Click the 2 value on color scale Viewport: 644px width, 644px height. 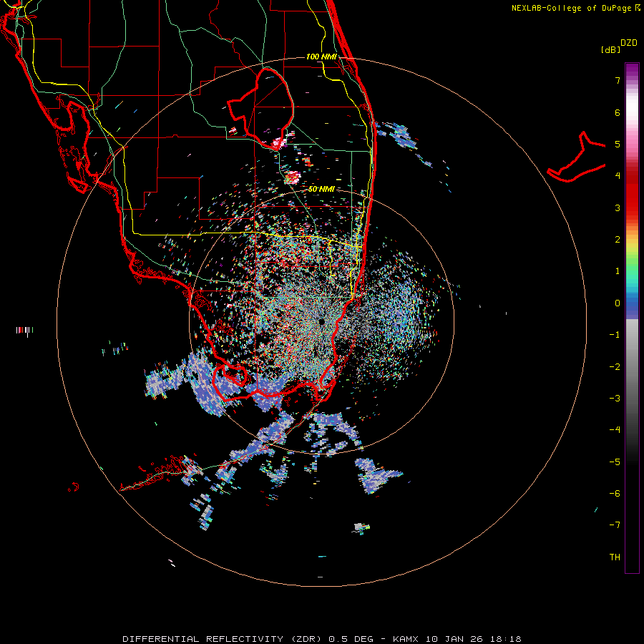pyautogui.click(x=618, y=240)
